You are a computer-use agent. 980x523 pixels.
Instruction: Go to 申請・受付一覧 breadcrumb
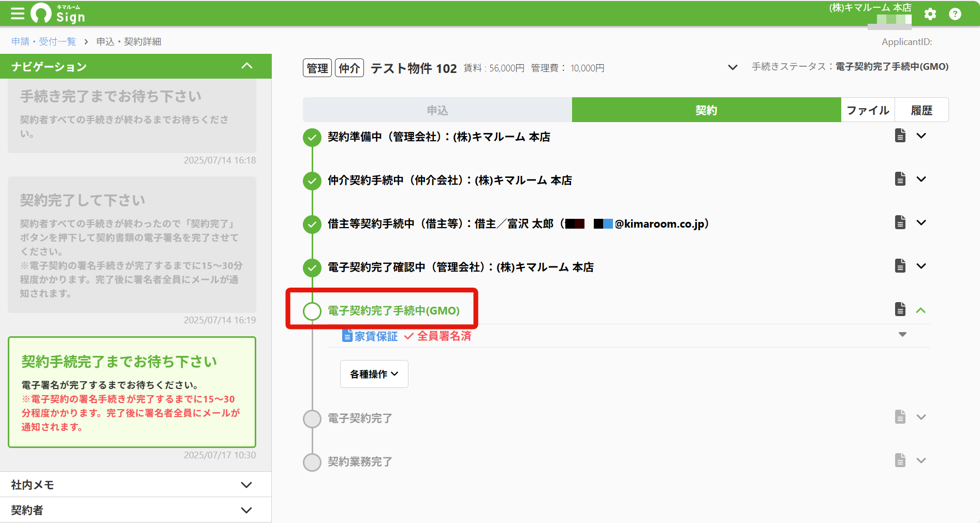43,41
